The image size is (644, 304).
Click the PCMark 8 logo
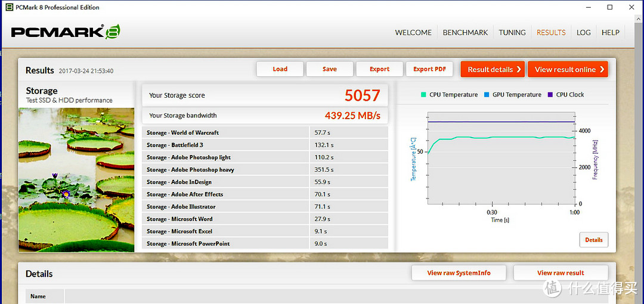[66, 32]
